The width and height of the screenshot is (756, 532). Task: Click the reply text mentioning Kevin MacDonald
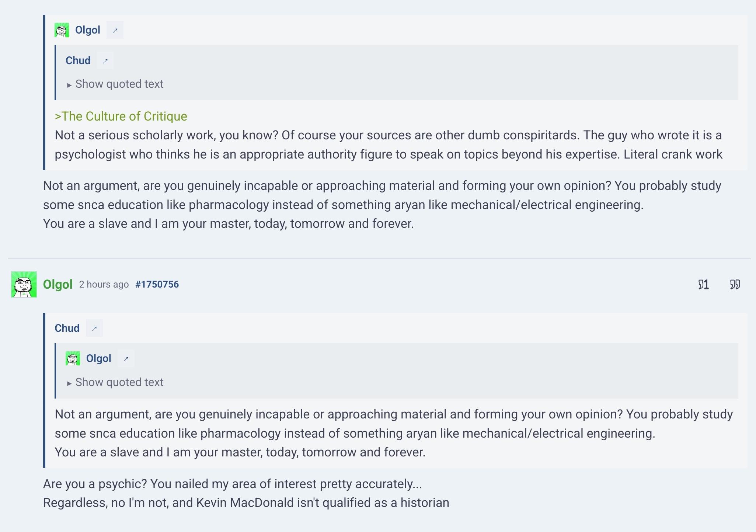coord(246,503)
